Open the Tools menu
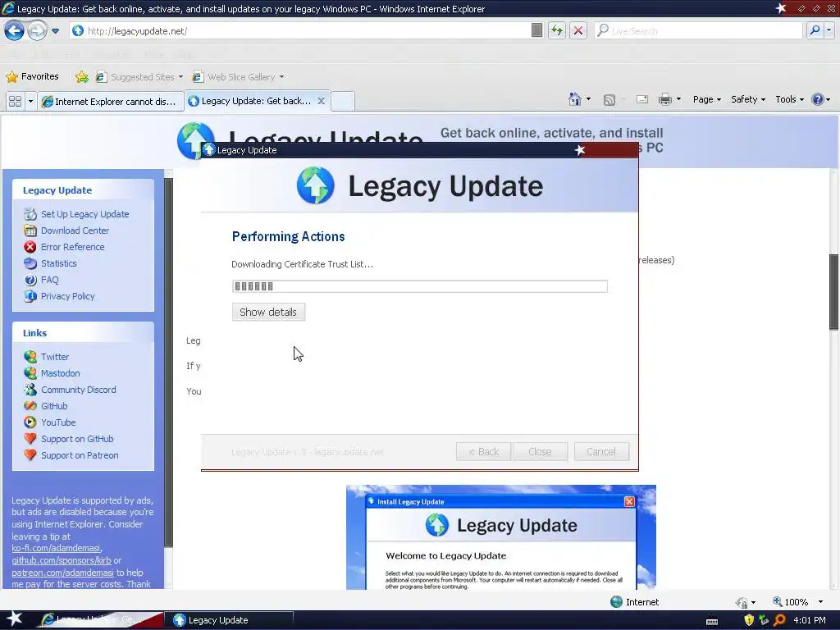This screenshot has width=840, height=630. (x=789, y=99)
